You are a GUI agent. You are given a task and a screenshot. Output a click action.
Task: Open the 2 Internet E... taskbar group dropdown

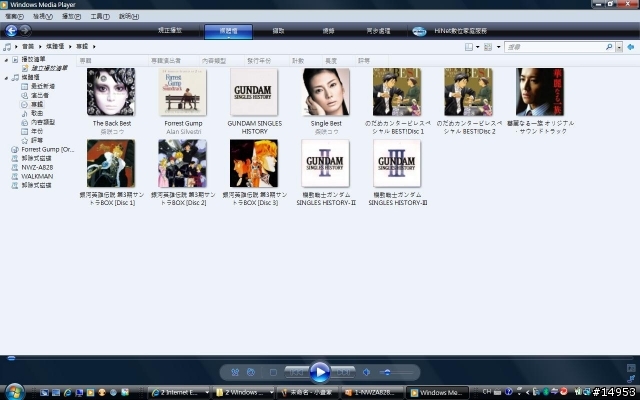(207, 392)
